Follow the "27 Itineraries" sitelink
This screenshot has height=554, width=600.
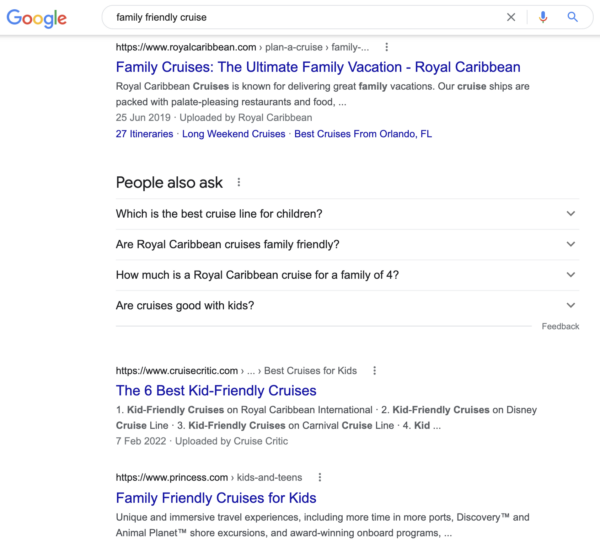tap(145, 134)
